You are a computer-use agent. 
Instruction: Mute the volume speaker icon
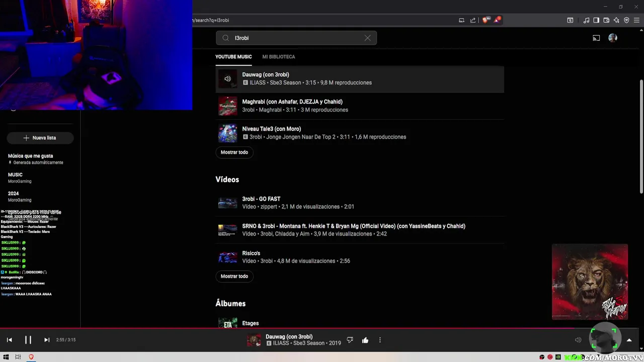578,340
